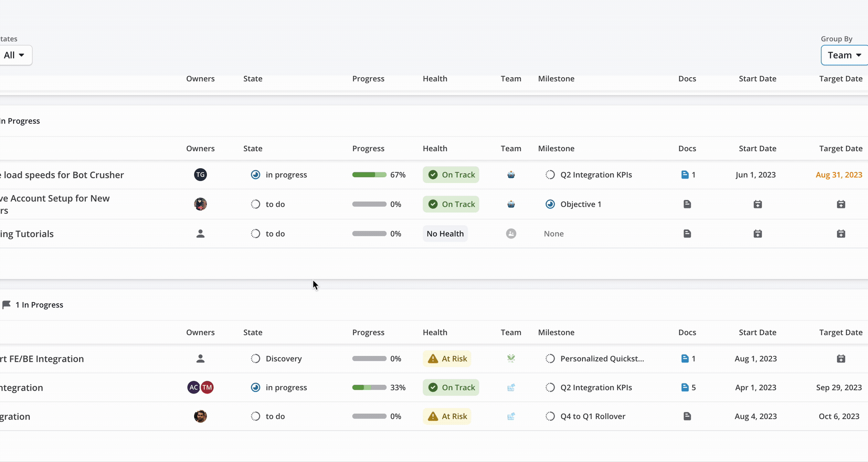Click unassigned owner icon in FE/BE Integration row

(200, 359)
